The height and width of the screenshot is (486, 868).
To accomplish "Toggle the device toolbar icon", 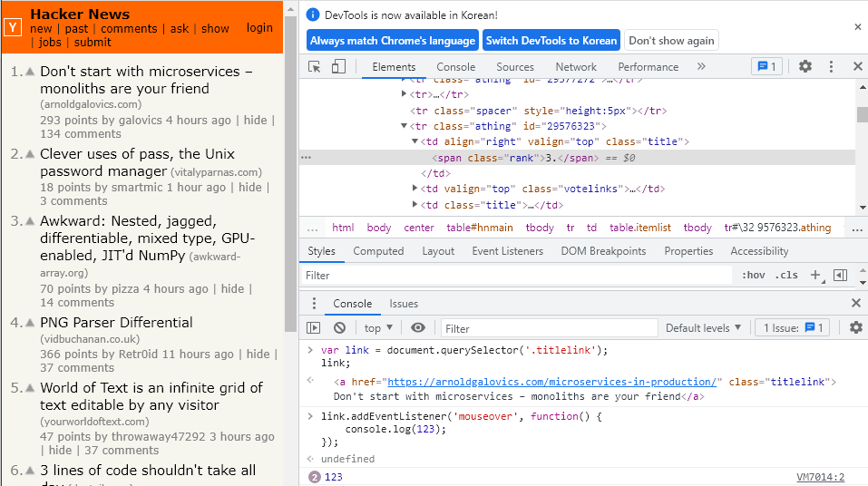I will point(338,67).
